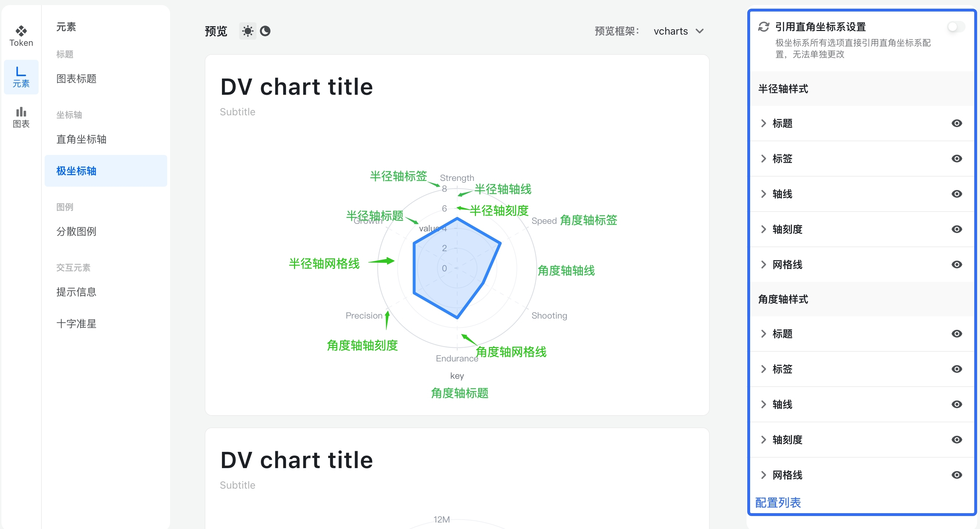The width and height of the screenshot is (980, 529).
Task: Switch preview to light mode sun icon
Action: pos(247,31)
